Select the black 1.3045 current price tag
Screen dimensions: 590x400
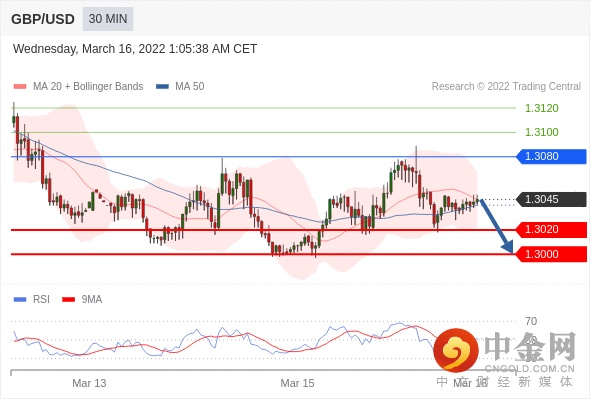pos(551,199)
